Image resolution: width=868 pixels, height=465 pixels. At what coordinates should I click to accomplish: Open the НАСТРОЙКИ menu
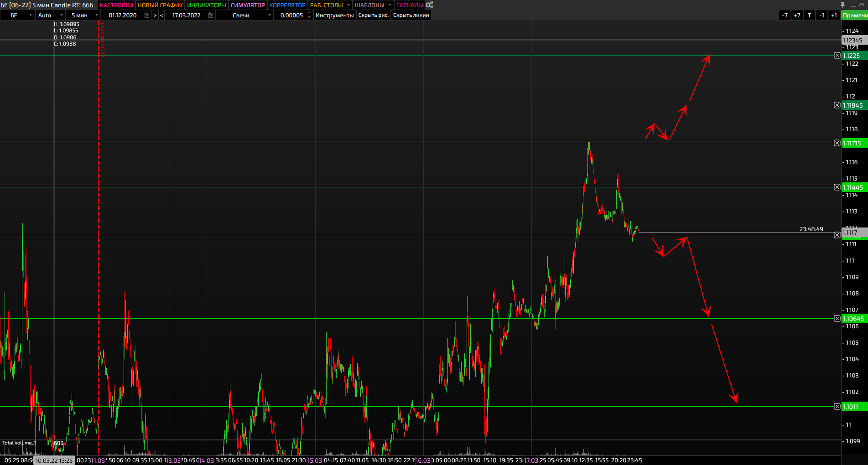pyautogui.click(x=116, y=5)
